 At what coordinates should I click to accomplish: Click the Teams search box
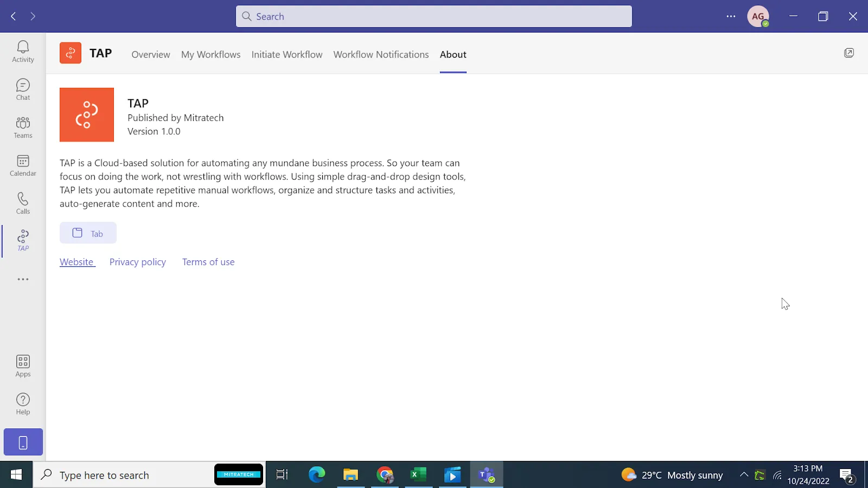tap(434, 16)
